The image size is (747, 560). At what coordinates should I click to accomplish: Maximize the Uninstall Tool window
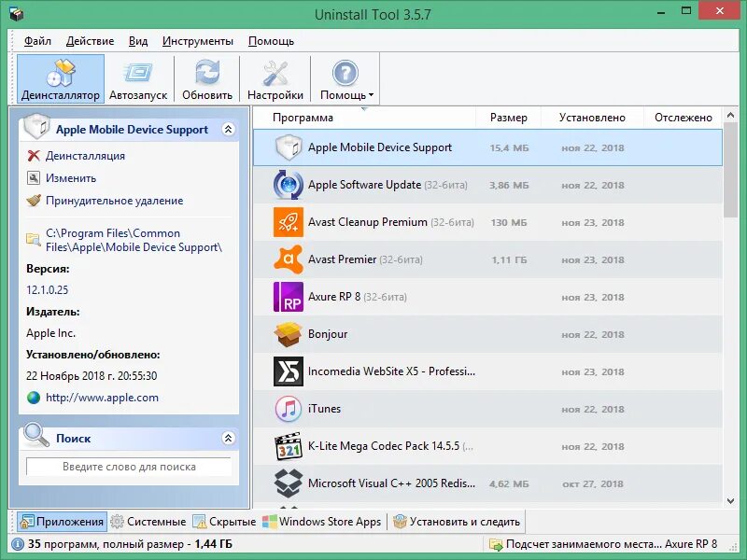[686, 11]
